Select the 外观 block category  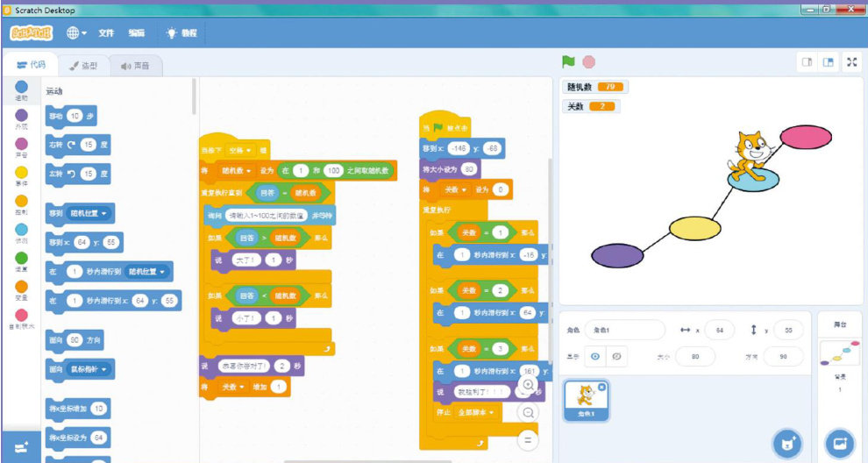pyautogui.click(x=22, y=118)
